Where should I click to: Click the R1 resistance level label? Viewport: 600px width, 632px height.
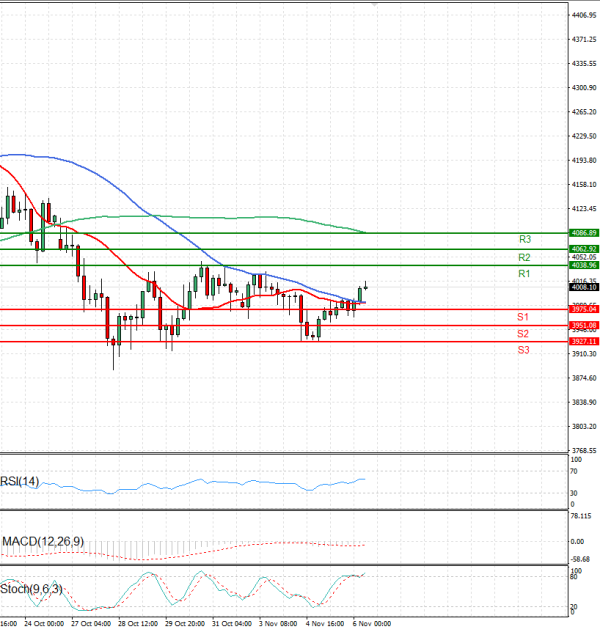pyautogui.click(x=524, y=274)
